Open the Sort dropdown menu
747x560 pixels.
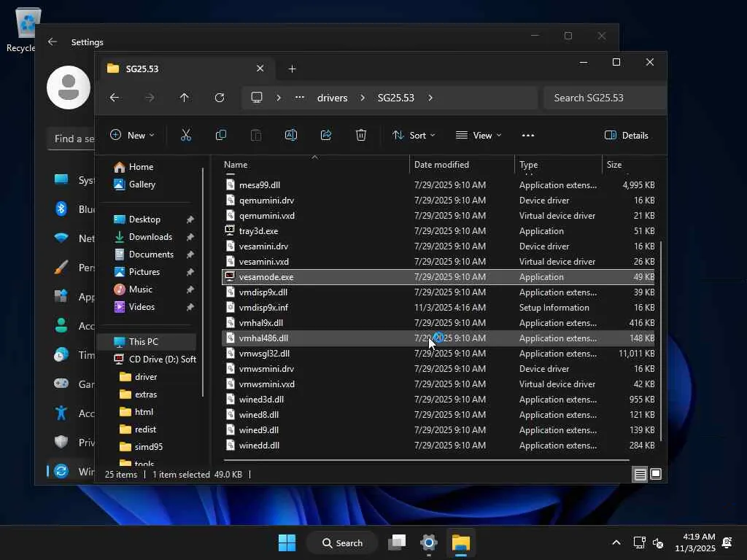pos(414,135)
